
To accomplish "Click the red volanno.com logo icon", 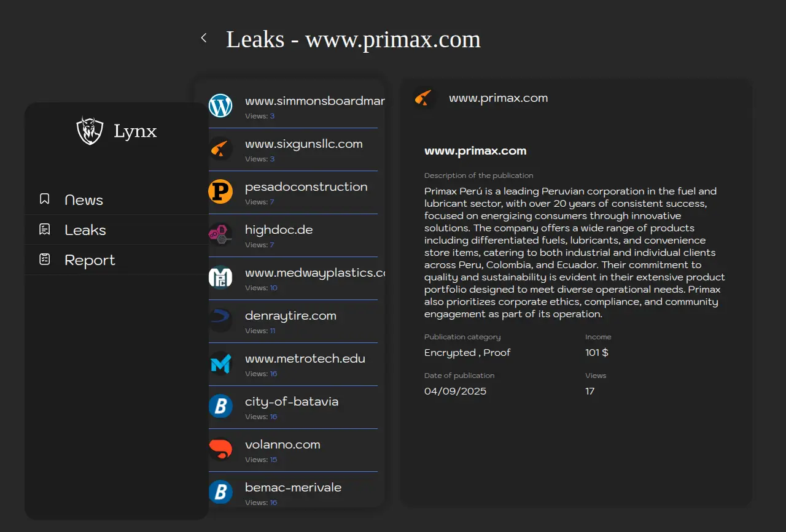I will pos(220,449).
